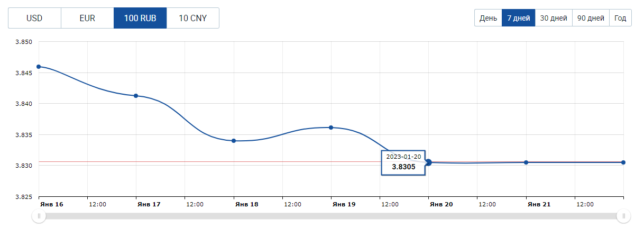Click the highlighted Янв 20 data point
This screenshot has width=644, height=236.
coord(429,162)
